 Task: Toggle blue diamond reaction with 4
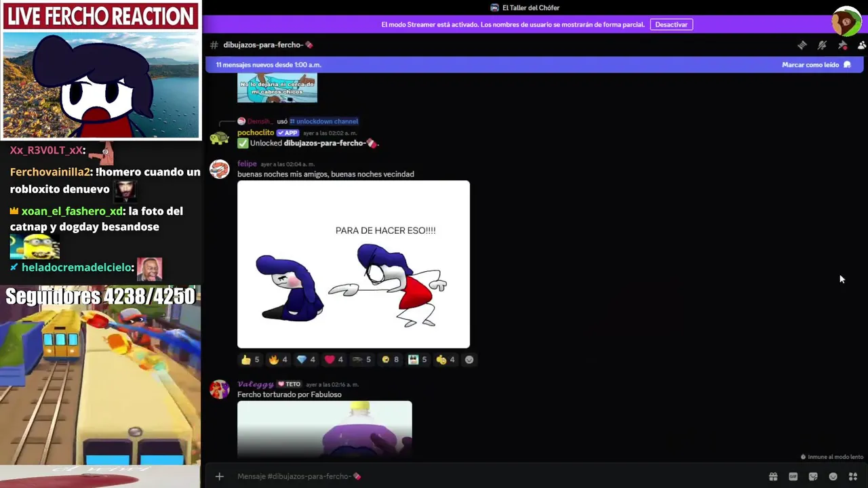306,360
